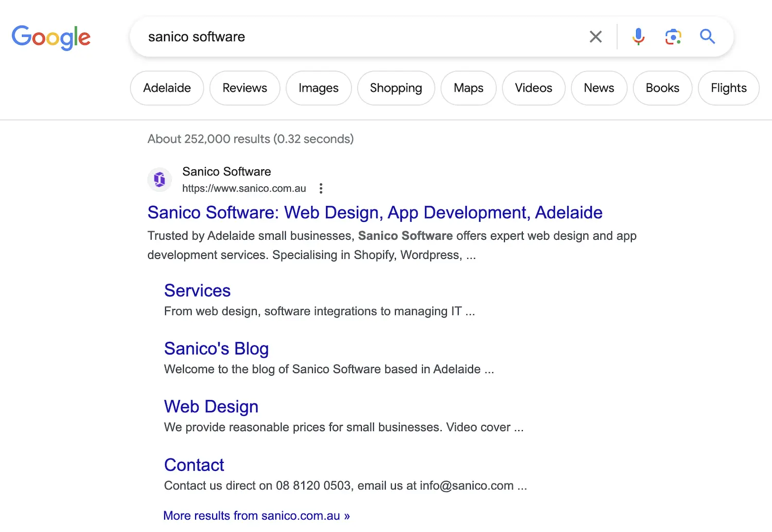The width and height of the screenshot is (772, 532).
Task: Open Google Lens image search icon
Action: 673,37
